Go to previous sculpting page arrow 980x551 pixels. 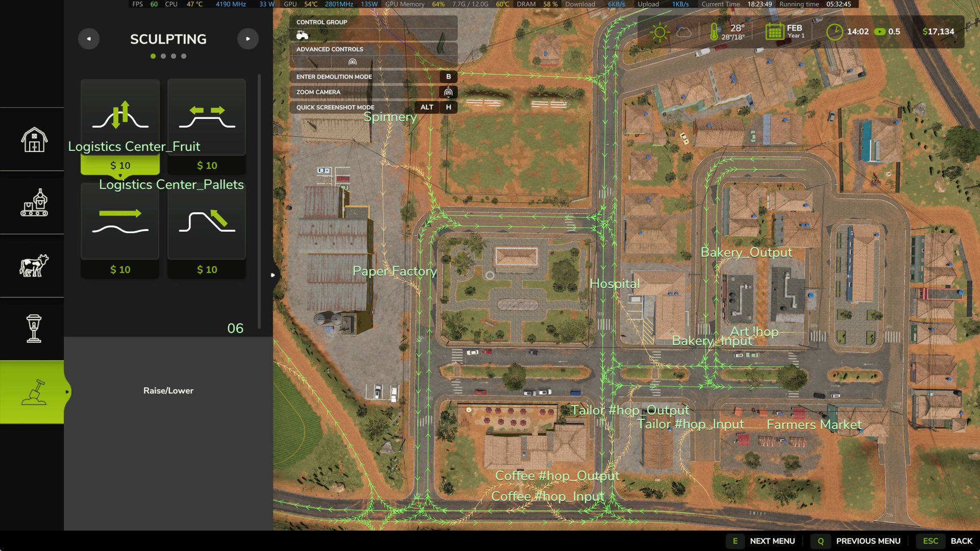(89, 39)
